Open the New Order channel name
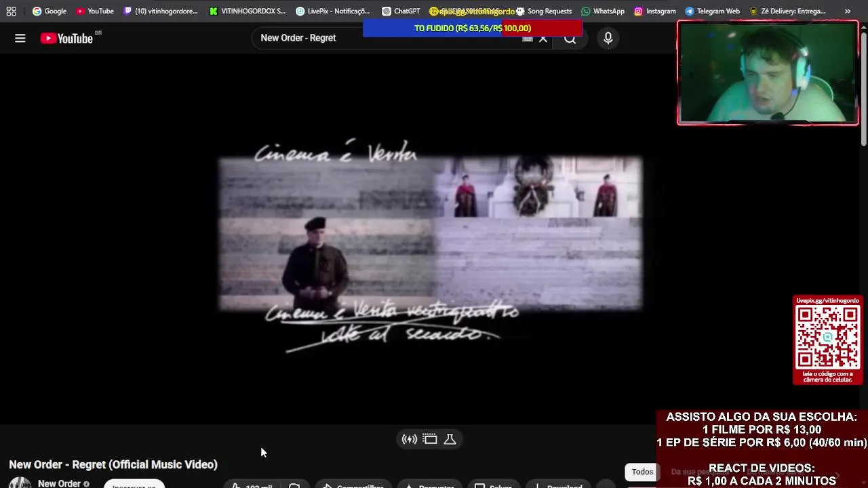Image resolution: width=868 pixels, height=488 pixels. [x=59, y=483]
